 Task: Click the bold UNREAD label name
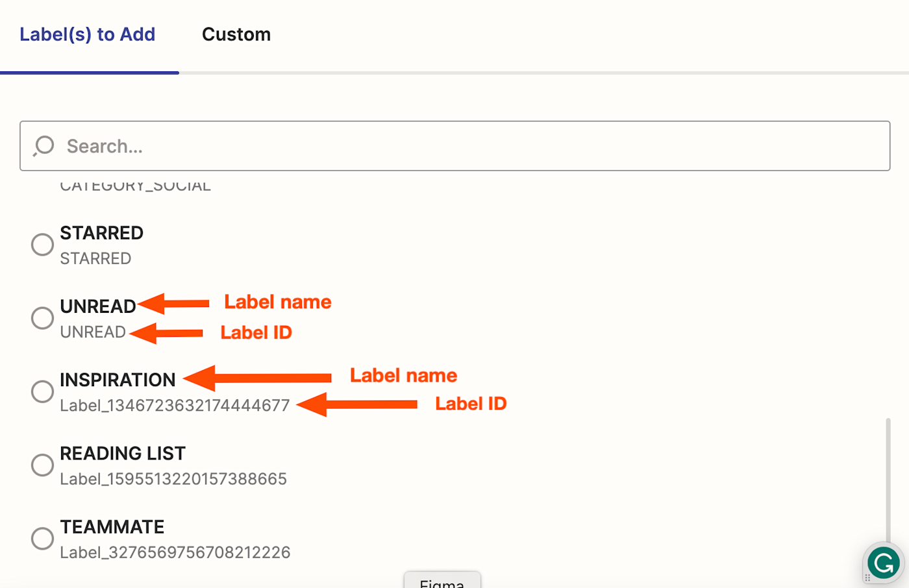[x=97, y=306]
